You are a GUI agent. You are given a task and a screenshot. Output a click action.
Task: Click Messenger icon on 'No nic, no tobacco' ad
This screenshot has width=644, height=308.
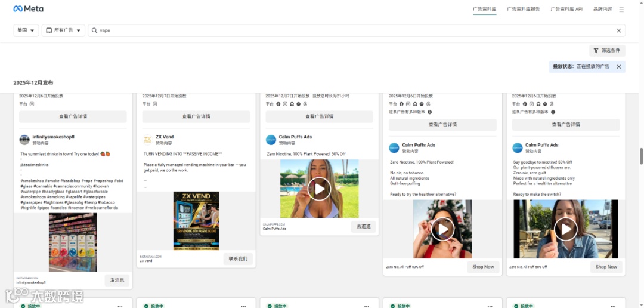click(422, 104)
